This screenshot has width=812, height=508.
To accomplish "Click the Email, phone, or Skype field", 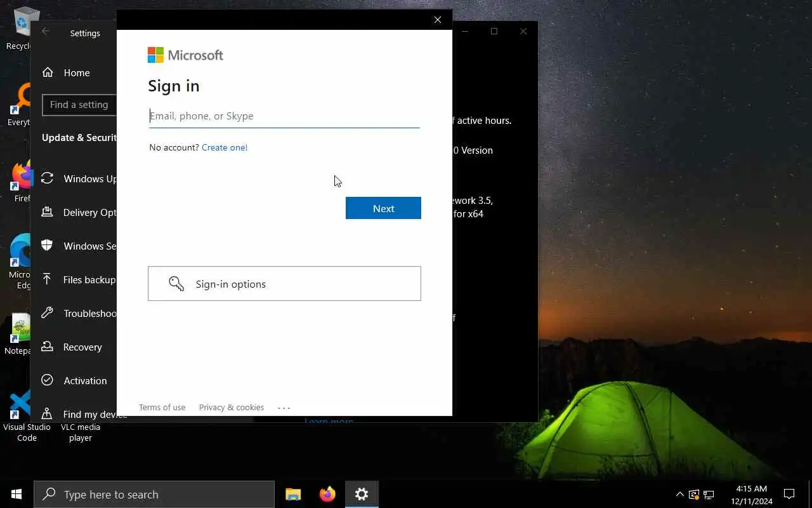I will 284,116.
